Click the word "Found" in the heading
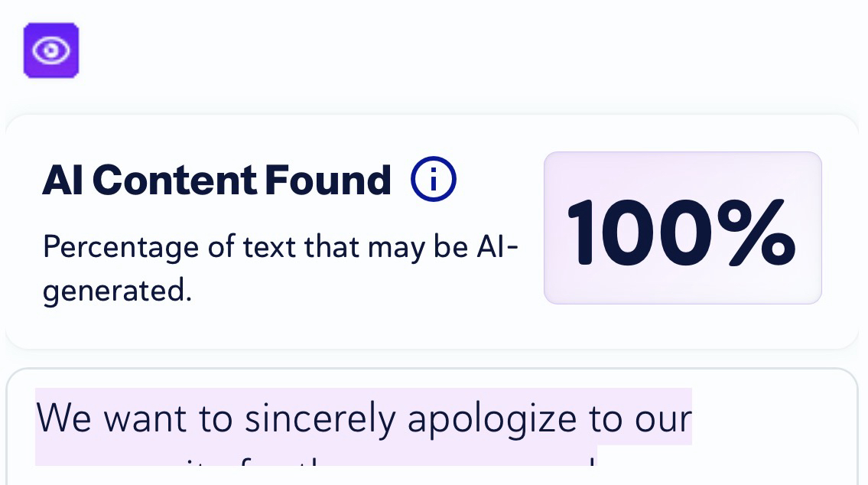Screen dimensions: 868x485 (x=327, y=181)
